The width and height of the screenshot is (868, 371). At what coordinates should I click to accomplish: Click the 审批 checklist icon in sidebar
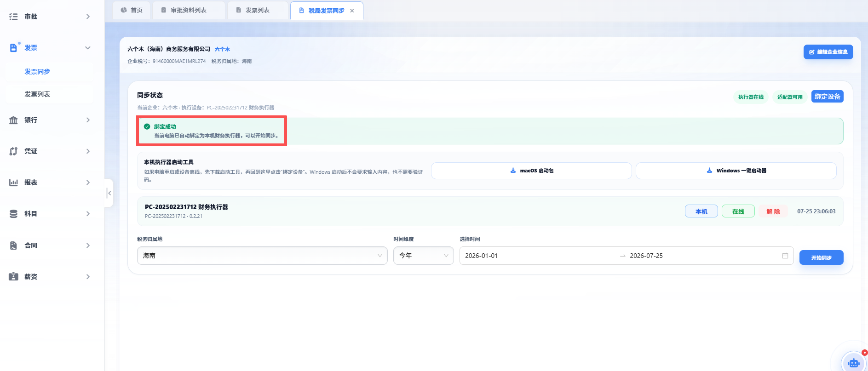[13, 17]
